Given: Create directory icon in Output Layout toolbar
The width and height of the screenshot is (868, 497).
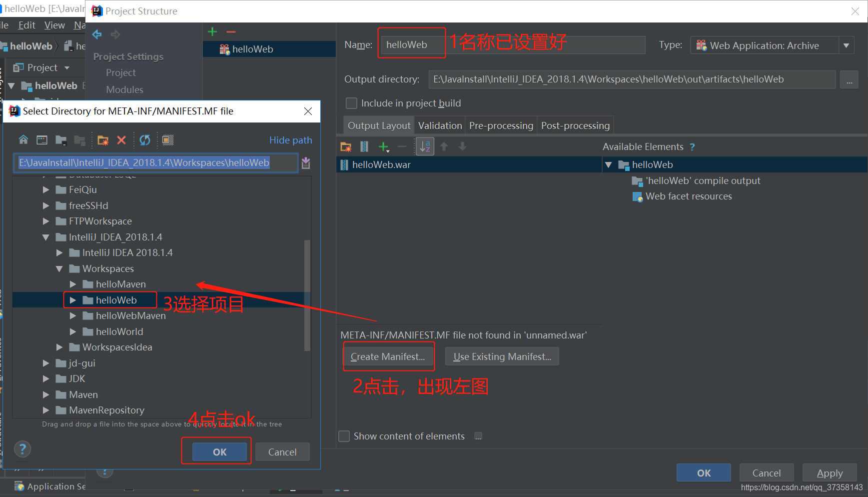Looking at the screenshot, I should (346, 146).
